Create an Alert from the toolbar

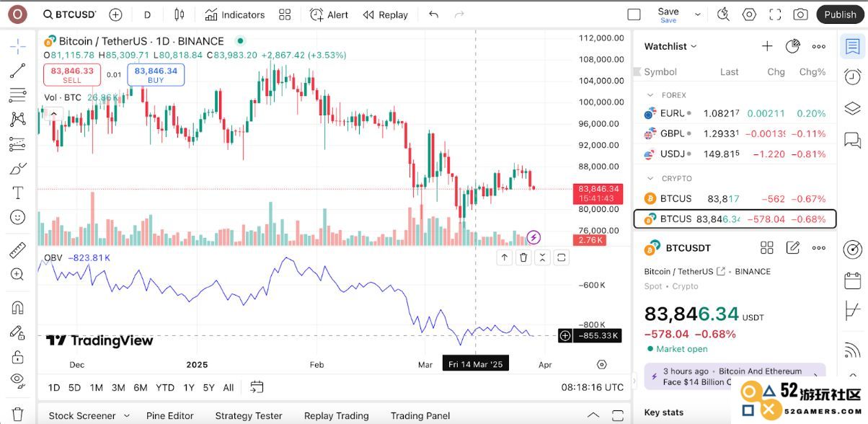[329, 14]
